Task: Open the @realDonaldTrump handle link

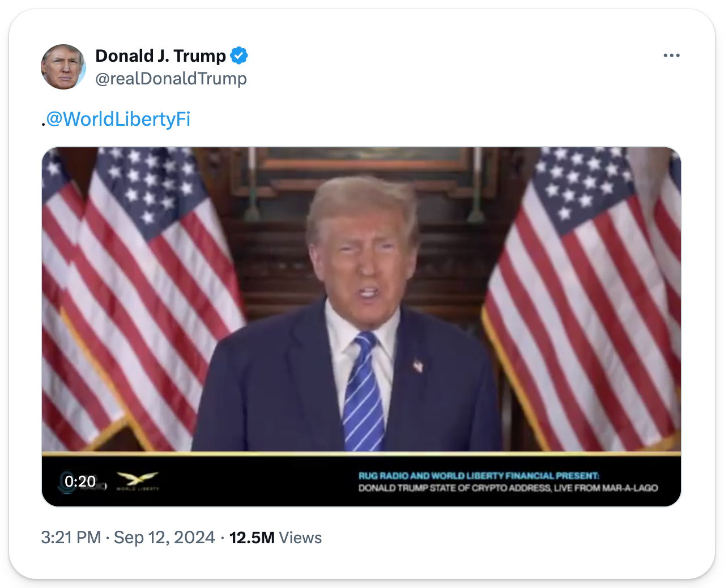Action: [x=171, y=79]
